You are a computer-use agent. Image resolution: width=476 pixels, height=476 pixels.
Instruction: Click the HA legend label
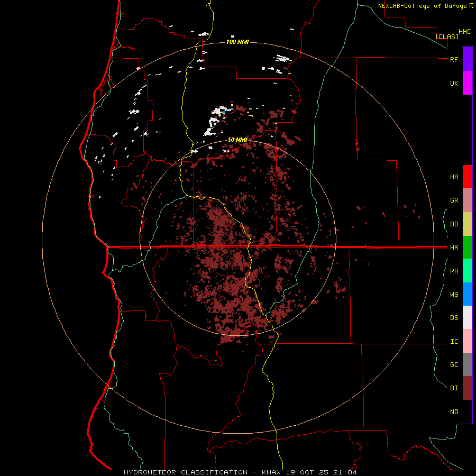(454, 177)
